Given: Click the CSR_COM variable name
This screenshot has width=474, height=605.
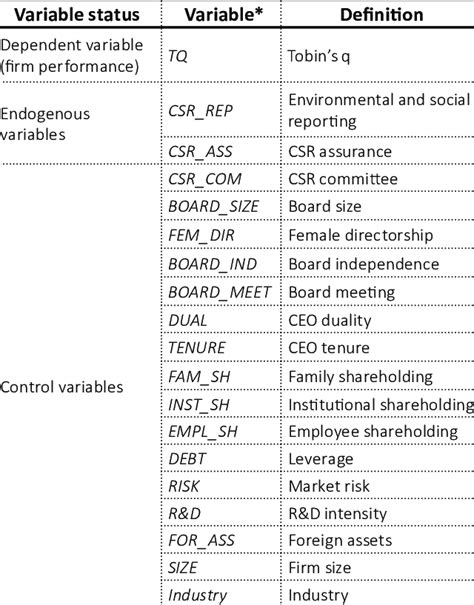Looking at the screenshot, I should [205, 179].
